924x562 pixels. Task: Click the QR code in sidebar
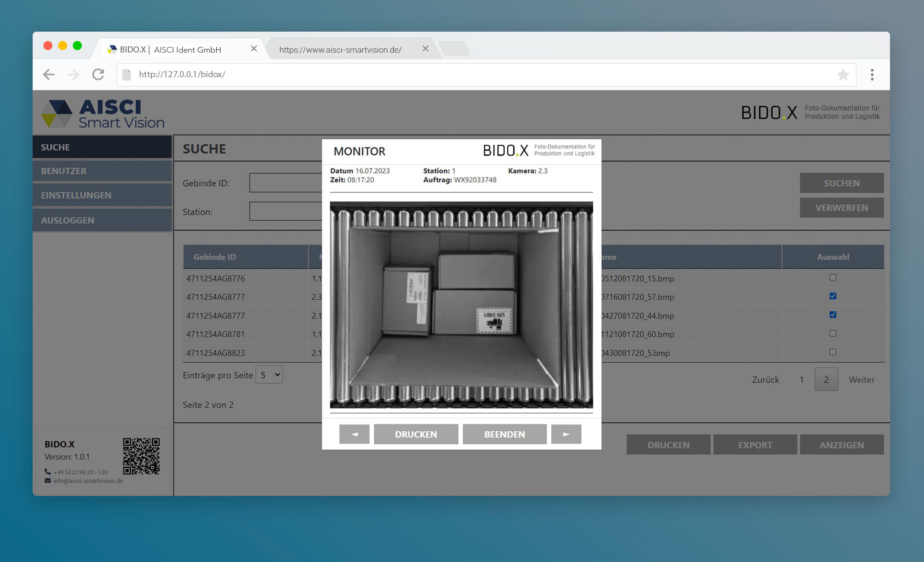pos(141,456)
